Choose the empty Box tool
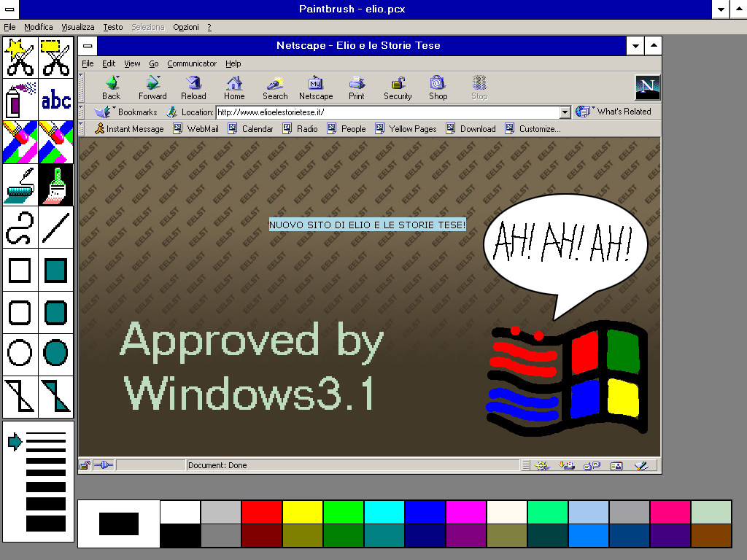The width and height of the screenshot is (747, 560). (x=20, y=270)
